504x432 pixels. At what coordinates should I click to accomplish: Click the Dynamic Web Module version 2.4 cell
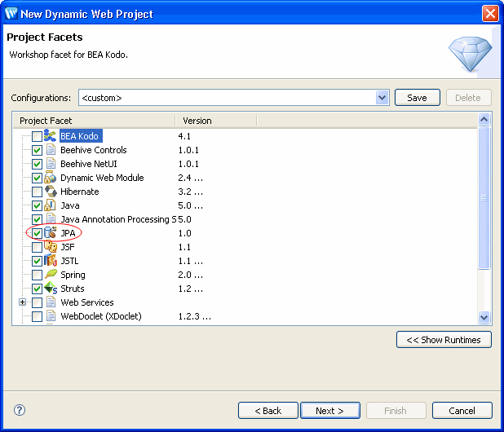click(191, 178)
